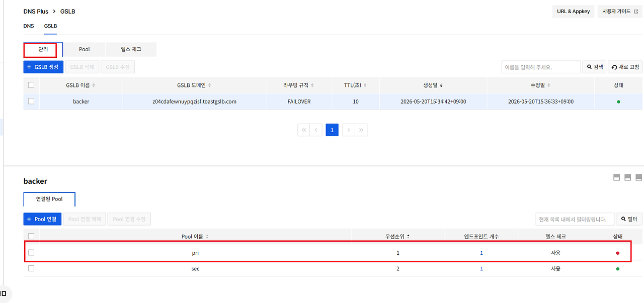Open the 관리 tab

tap(43, 49)
